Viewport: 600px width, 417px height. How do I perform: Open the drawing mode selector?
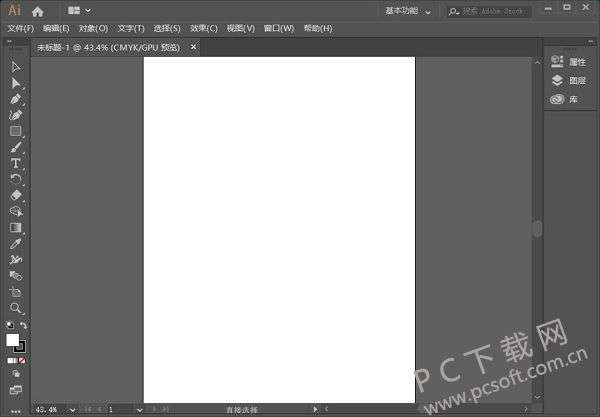pos(16,374)
